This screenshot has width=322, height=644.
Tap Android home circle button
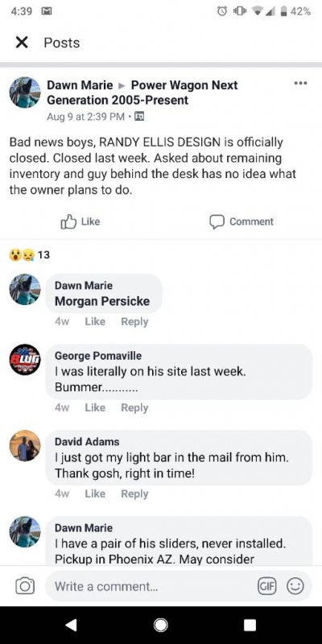point(160,625)
